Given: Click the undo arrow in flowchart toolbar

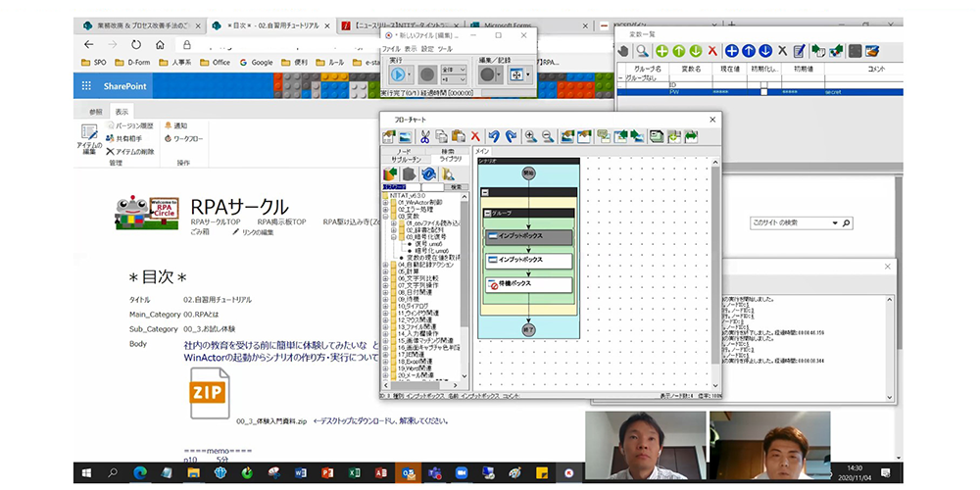Looking at the screenshot, I should [x=494, y=137].
